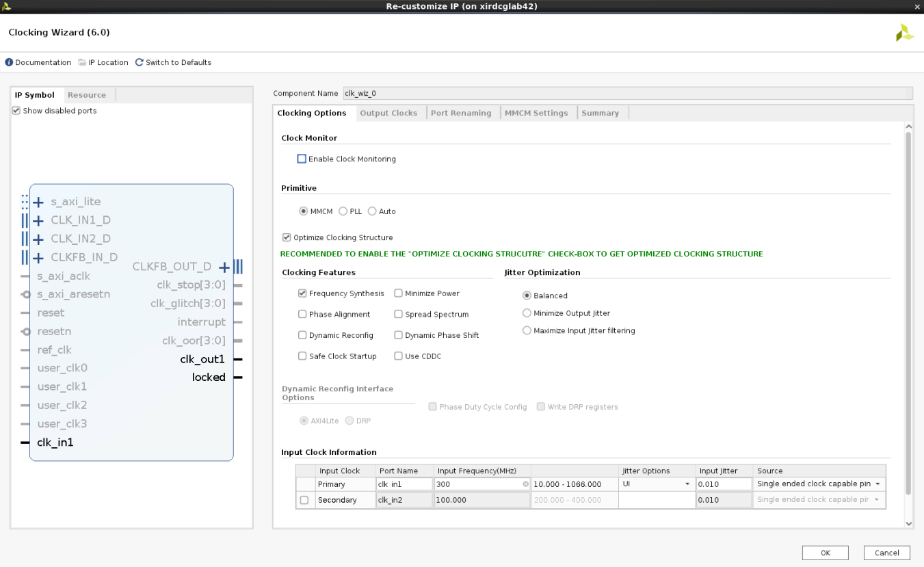Expand the CLK_IN2_D plus port icon

[38, 239]
